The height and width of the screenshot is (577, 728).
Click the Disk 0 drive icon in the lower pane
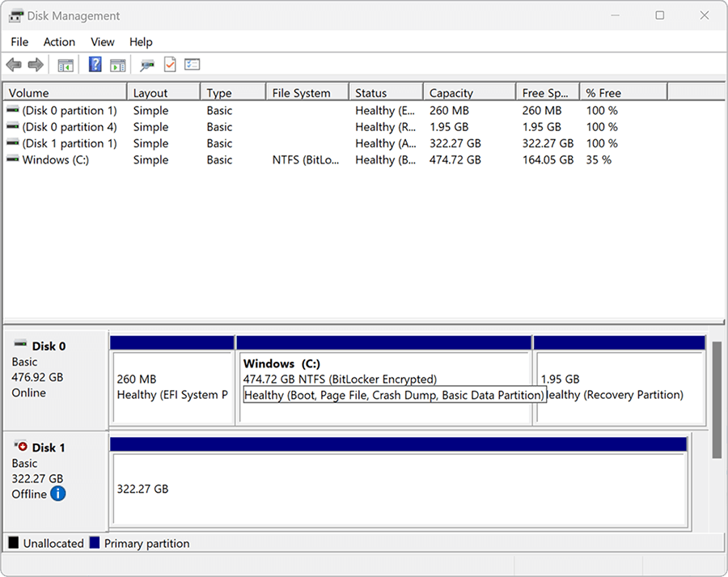(x=20, y=344)
